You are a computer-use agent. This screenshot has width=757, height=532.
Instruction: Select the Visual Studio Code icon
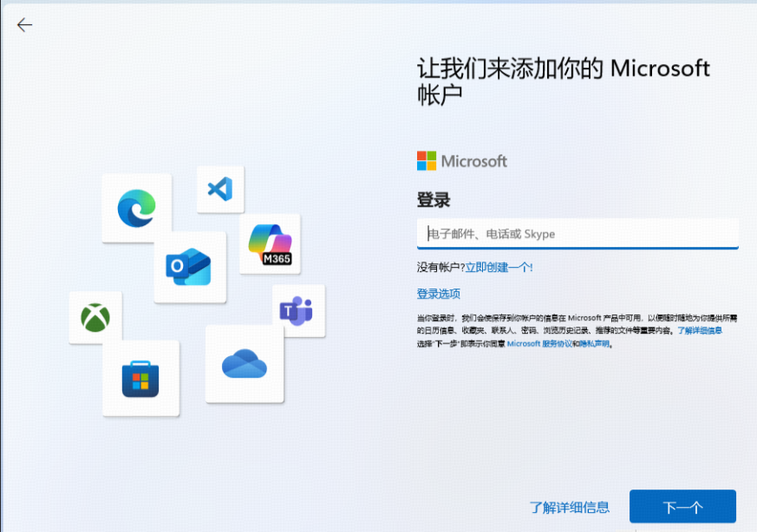[x=220, y=189]
